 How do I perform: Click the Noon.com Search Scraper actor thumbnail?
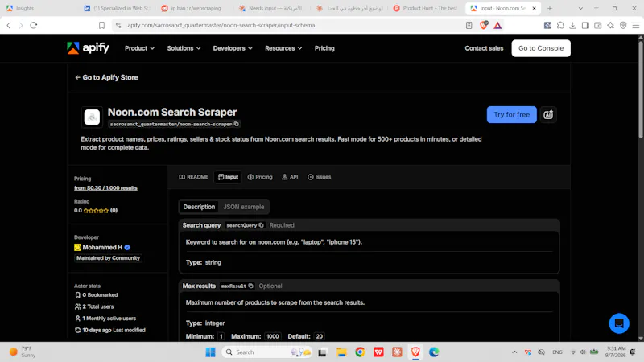pos(92,117)
